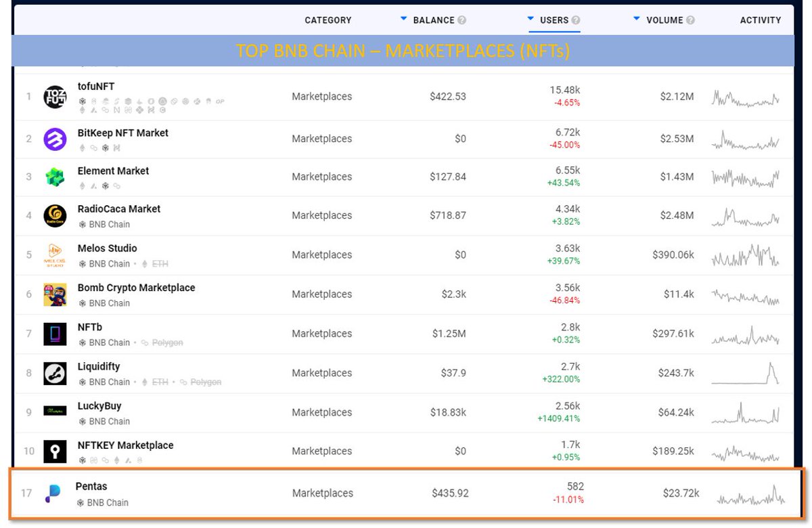
Task: Sort by the Users column arrow
Action: click(531, 19)
